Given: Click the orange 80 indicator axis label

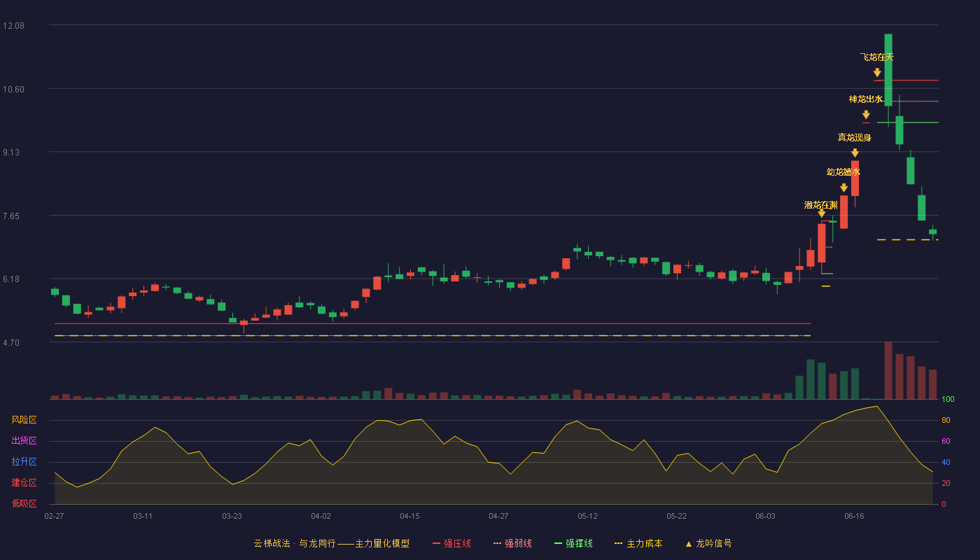Looking at the screenshot, I should tap(945, 420).
